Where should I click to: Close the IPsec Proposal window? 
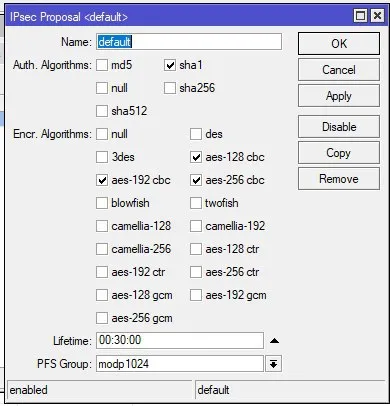tap(377, 16)
